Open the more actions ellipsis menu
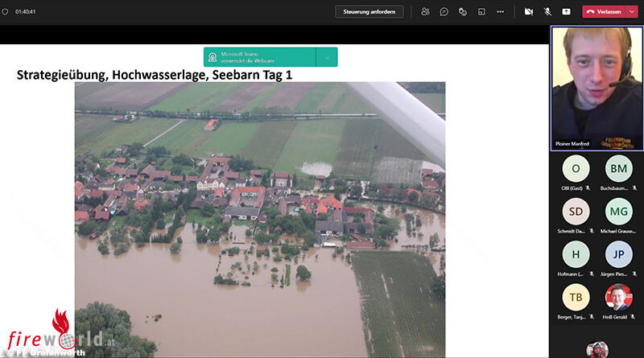The image size is (644, 358). 500,12
